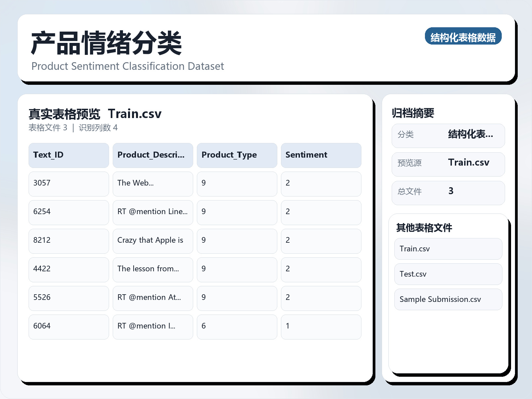Viewport: 532px width, 399px height.
Task: Select Sample Submission.csv entry
Action: (x=448, y=299)
